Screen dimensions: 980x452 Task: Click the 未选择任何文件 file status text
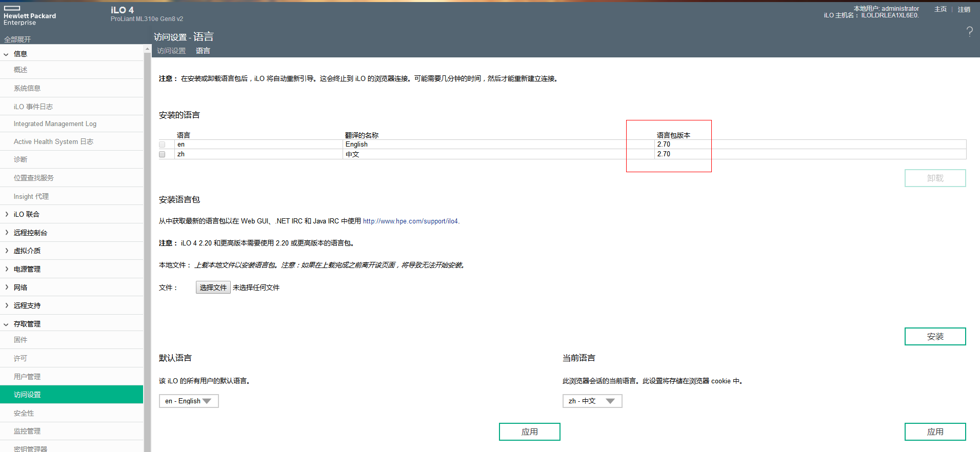click(x=256, y=287)
